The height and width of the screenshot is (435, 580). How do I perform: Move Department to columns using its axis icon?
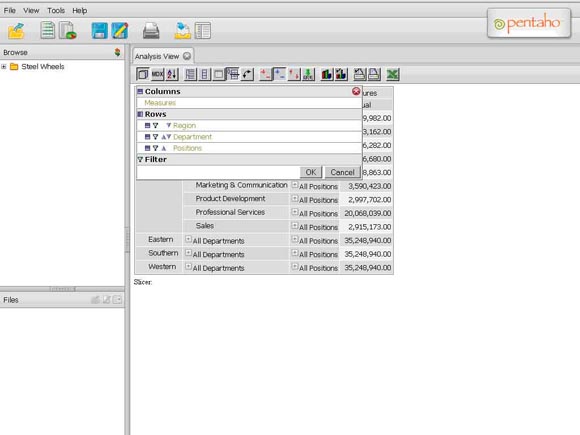click(x=147, y=137)
